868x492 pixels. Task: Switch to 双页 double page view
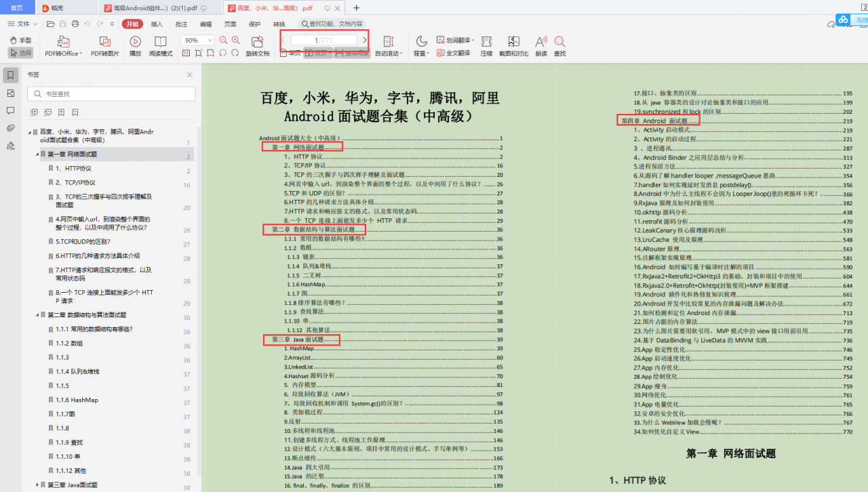point(317,53)
